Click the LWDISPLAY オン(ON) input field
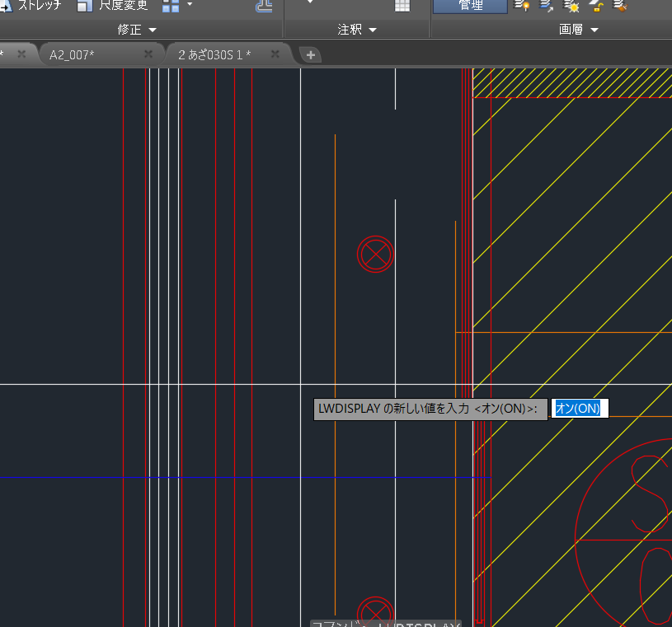The width and height of the screenshot is (672, 627). click(579, 409)
